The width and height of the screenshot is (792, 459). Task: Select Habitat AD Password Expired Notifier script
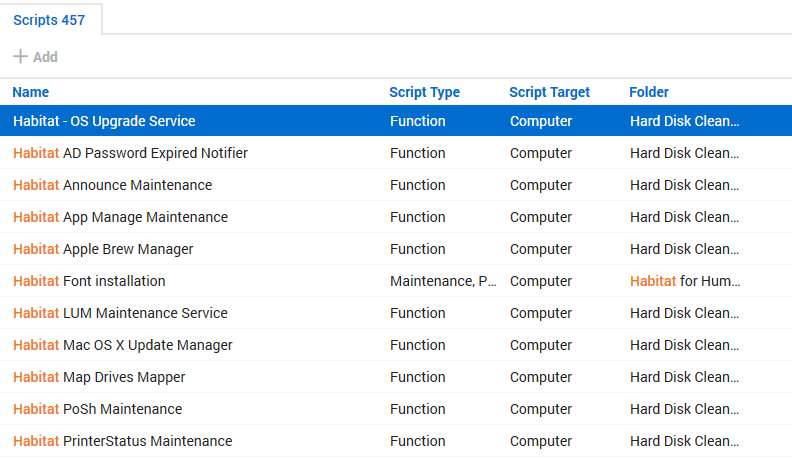click(x=130, y=153)
